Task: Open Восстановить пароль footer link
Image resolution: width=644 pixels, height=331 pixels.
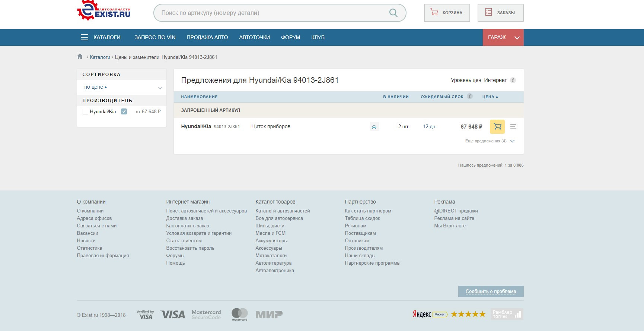Action: point(190,248)
